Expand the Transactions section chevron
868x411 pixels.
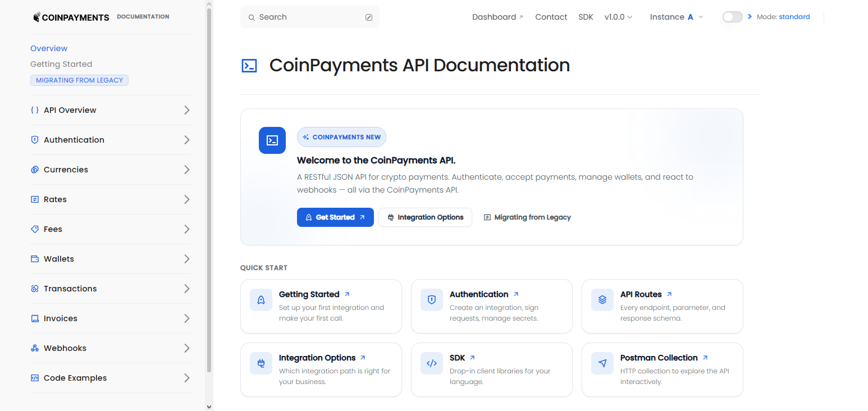pyautogui.click(x=187, y=289)
